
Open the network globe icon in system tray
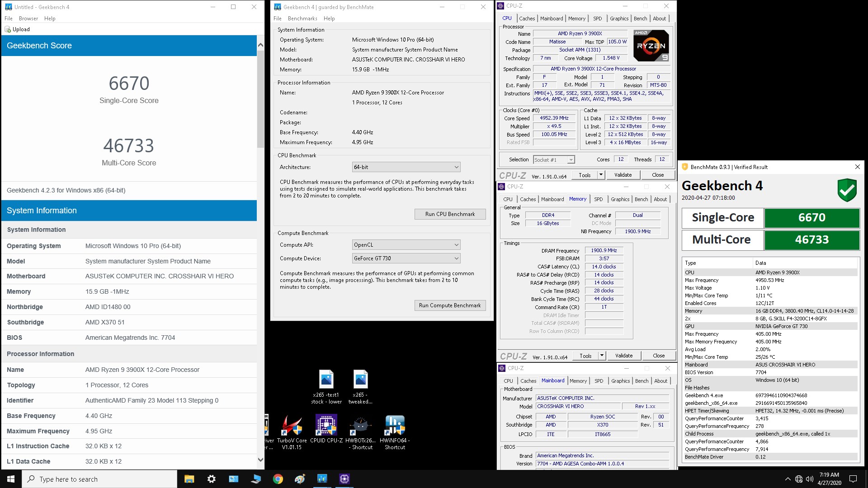799,479
